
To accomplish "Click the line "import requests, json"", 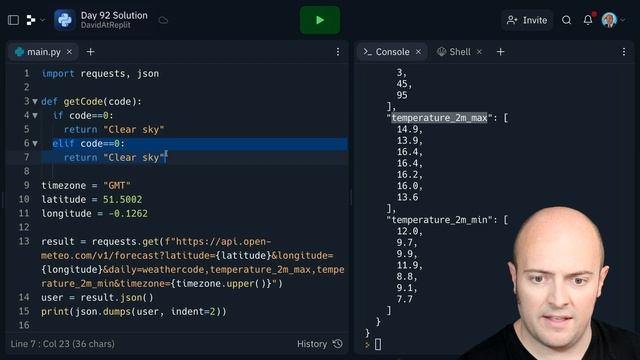I will click(x=100, y=73).
